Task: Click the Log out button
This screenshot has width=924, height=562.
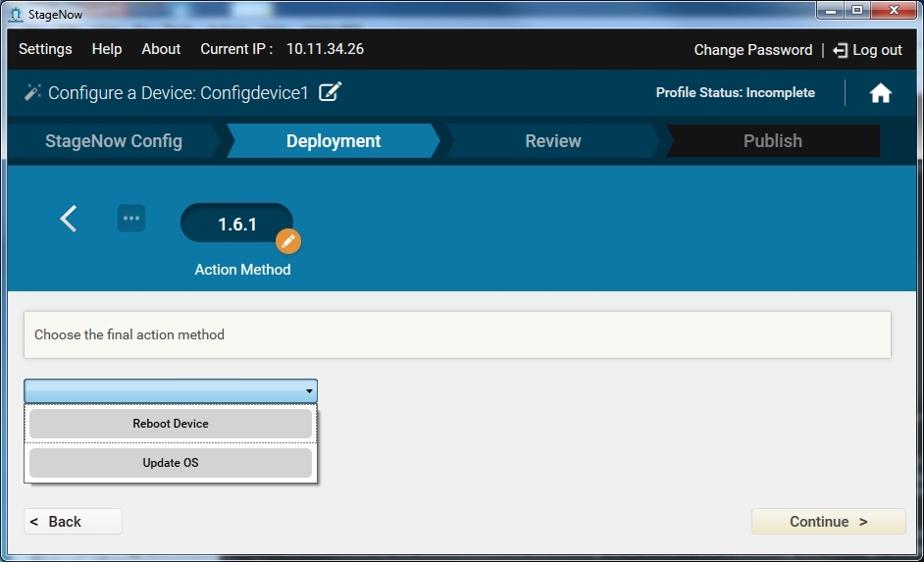Action: (x=867, y=50)
